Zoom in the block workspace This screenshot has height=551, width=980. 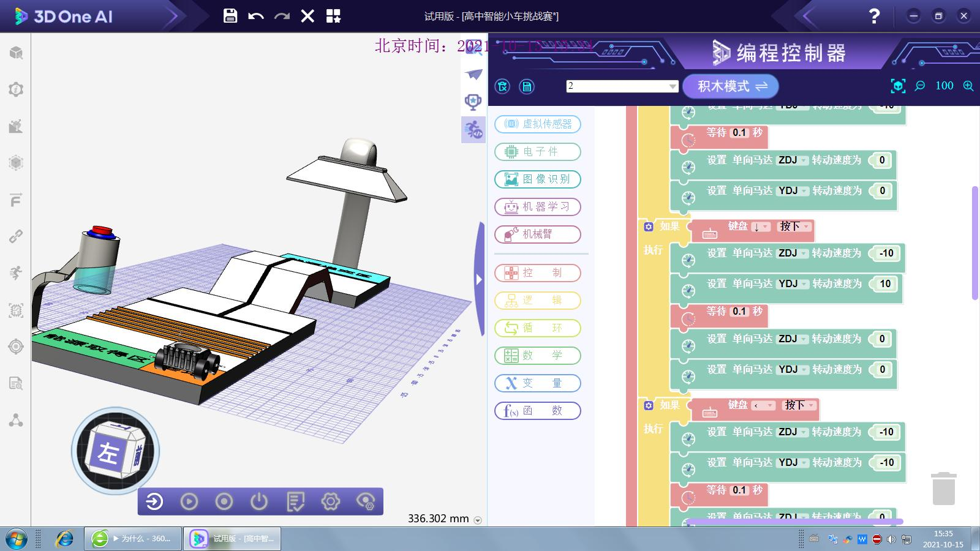968,86
